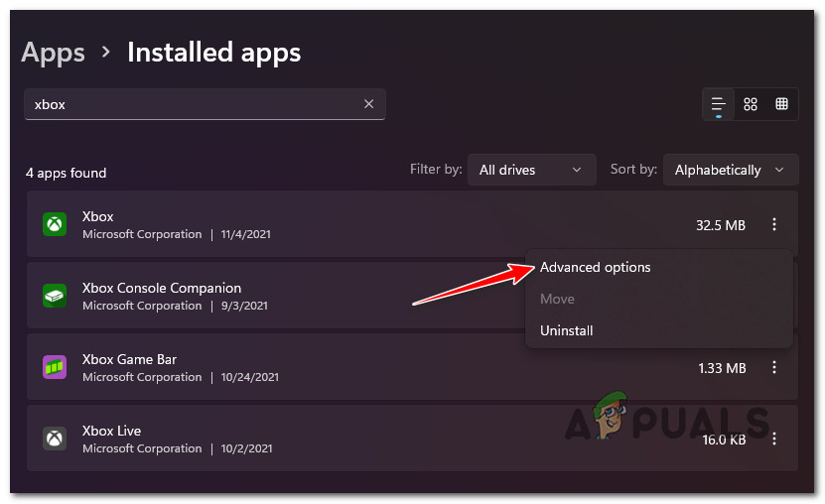
Task: Open three-dot menu for Xbox Live
Action: click(x=774, y=439)
